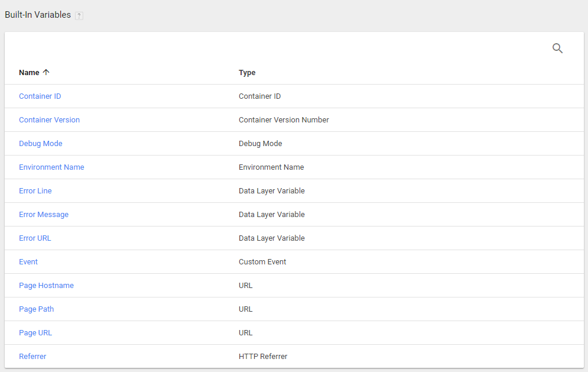Click Page Hostname variable link
This screenshot has width=588, height=372.
point(46,286)
